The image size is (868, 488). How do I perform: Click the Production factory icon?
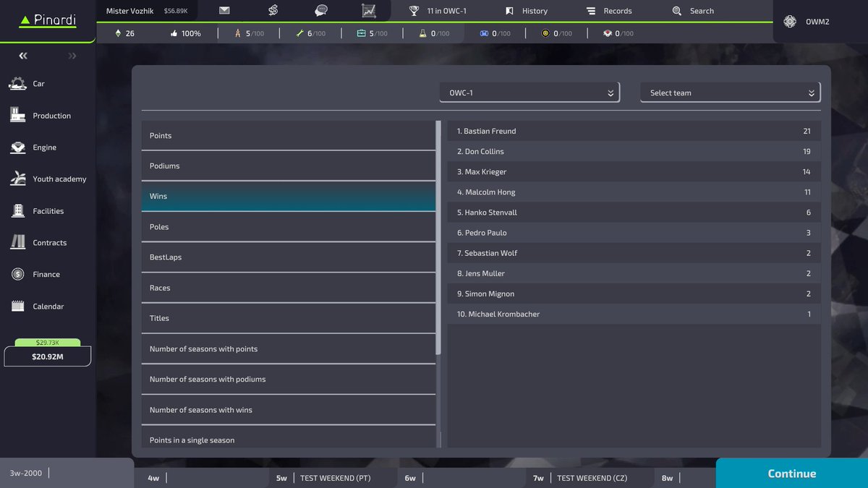coord(18,116)
